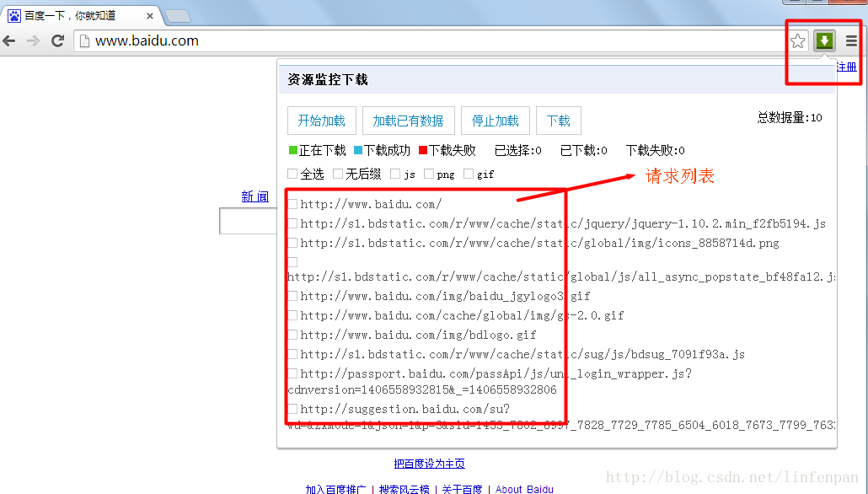Select checkbox for passport.baidu.com login_wrapper URL
The image size is (868, 494).
click(x=292, y=373)
